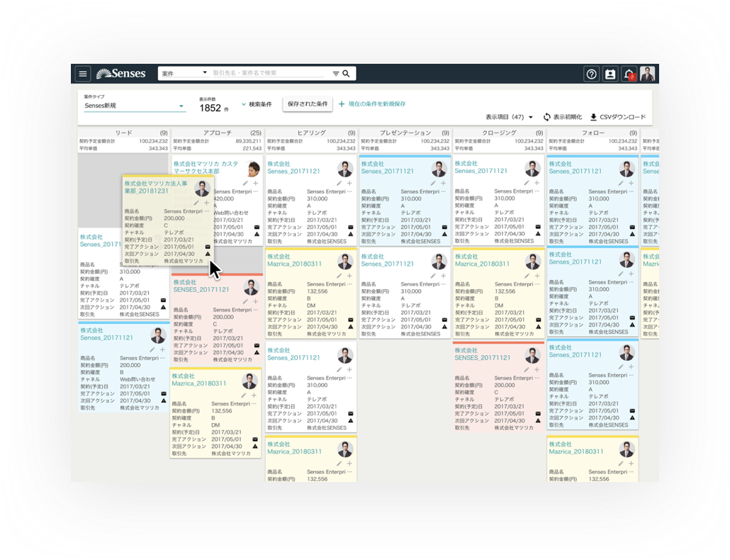The image size is (730, 560).
Task: Click the プレゼンテーション column header
Action: pyautogui.click(x=405, y=133)
